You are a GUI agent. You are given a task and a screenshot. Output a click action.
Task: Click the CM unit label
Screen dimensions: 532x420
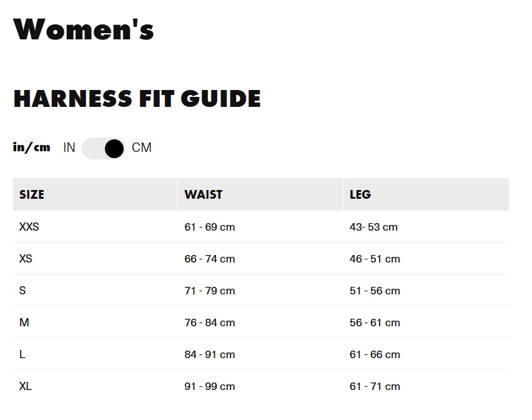pos(142,148)
